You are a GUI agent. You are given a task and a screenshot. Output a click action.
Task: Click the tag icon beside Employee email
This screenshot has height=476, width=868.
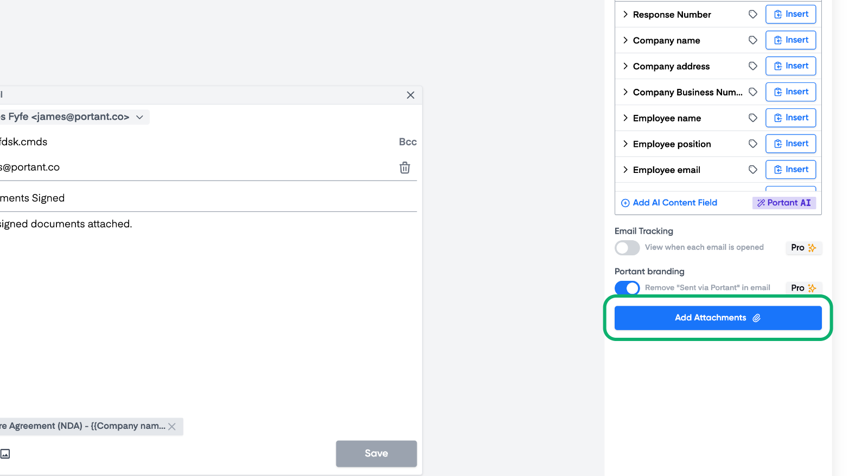tap(752, 170)
